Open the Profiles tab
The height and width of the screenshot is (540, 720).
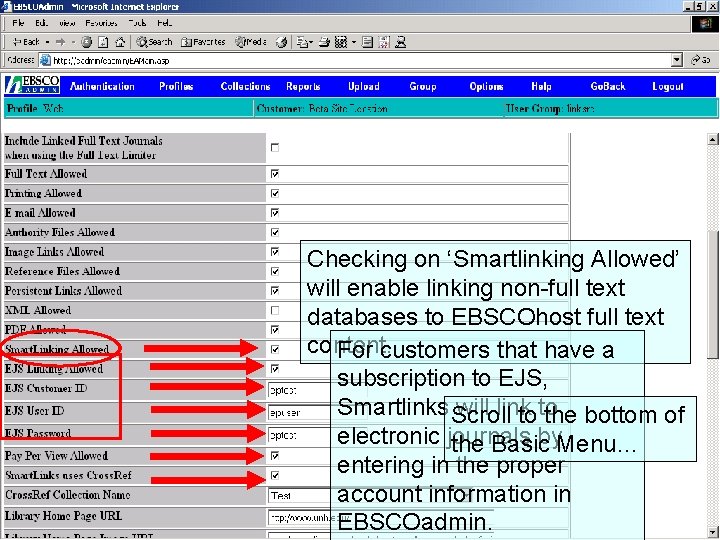(x=176, y=86)
